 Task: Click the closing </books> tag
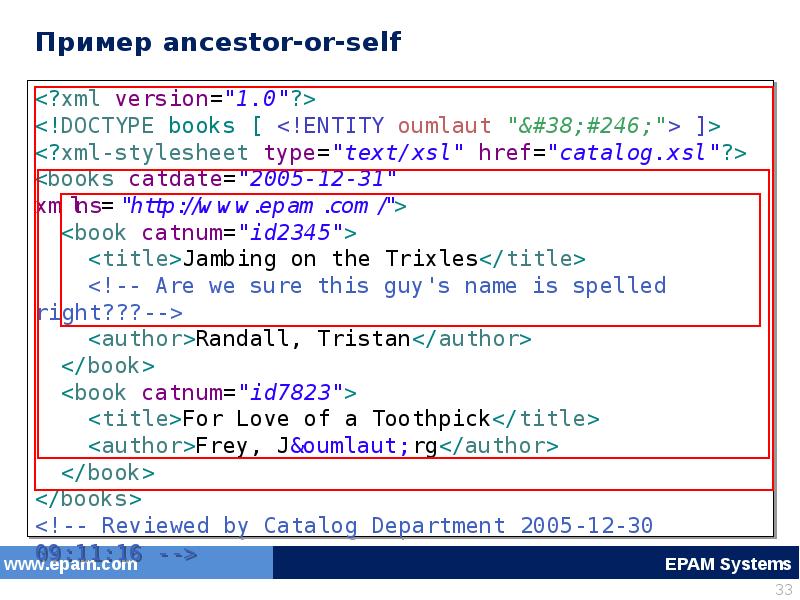click(x=89, y=498)
